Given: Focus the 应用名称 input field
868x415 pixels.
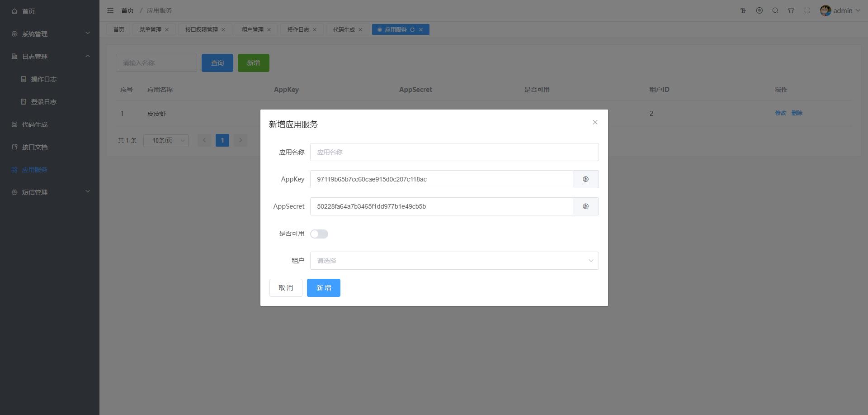Looking at the screenshot, I should click(x=454, y=152).
